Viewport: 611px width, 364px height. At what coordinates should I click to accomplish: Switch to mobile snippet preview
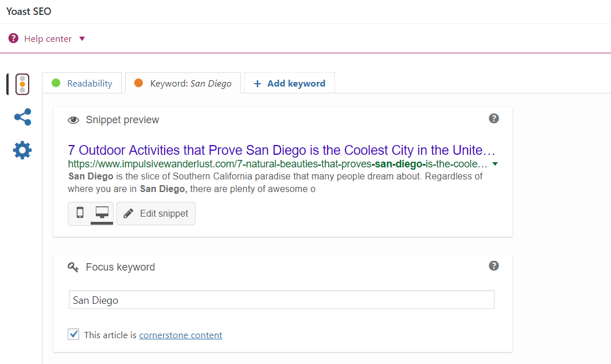click(x=80, y=213)
